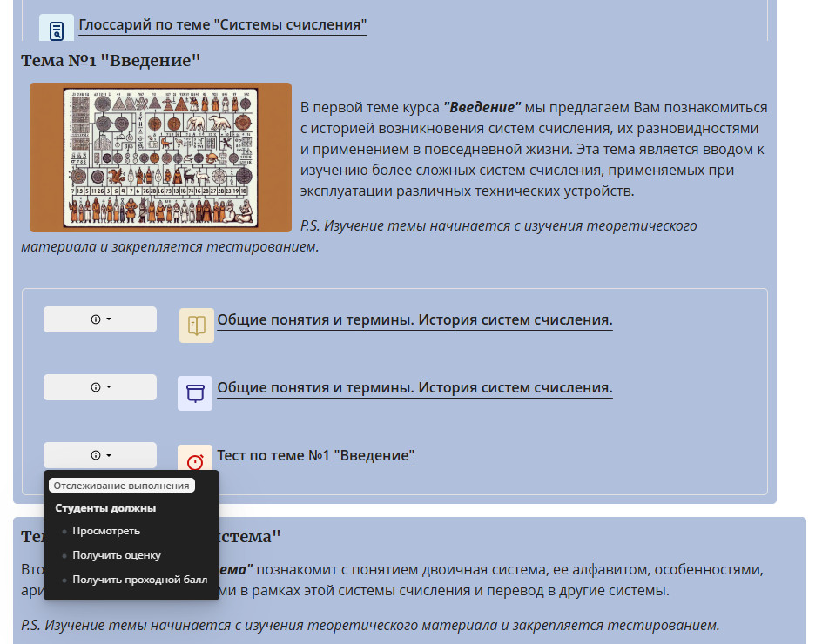
Task: Click heading "Тема №1 Введение"
Action: tap(111, 60)
